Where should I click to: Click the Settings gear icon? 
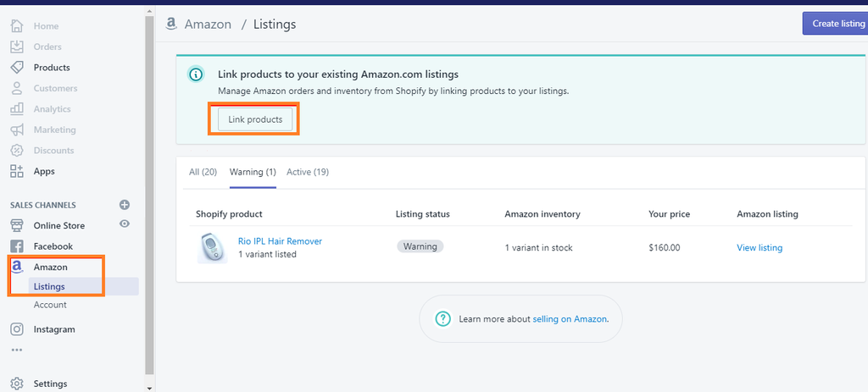click(17, 384)
